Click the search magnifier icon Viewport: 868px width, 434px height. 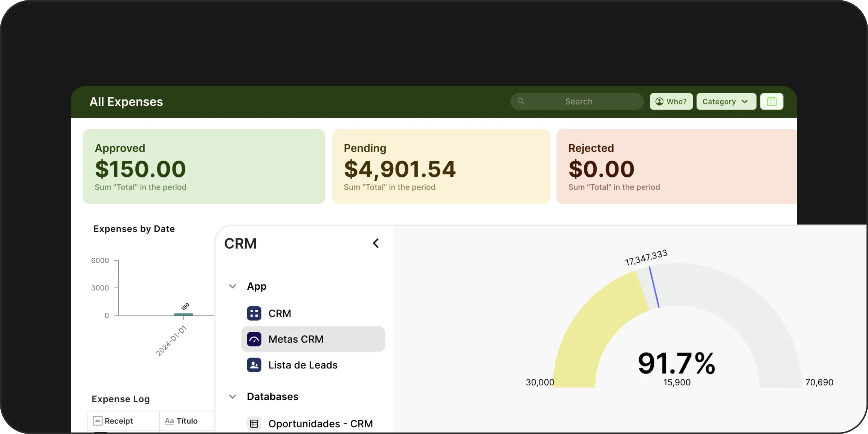point(520,101)
